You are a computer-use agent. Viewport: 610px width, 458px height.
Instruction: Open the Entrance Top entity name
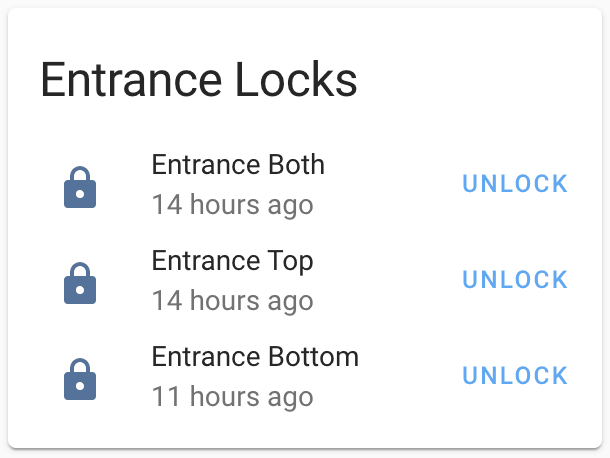(x=232, y=261)
